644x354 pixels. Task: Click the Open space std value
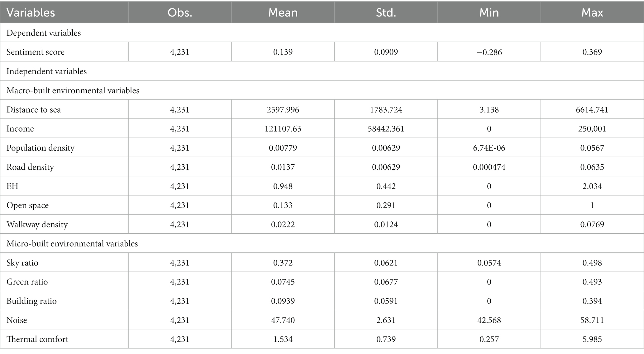point(386,206)
